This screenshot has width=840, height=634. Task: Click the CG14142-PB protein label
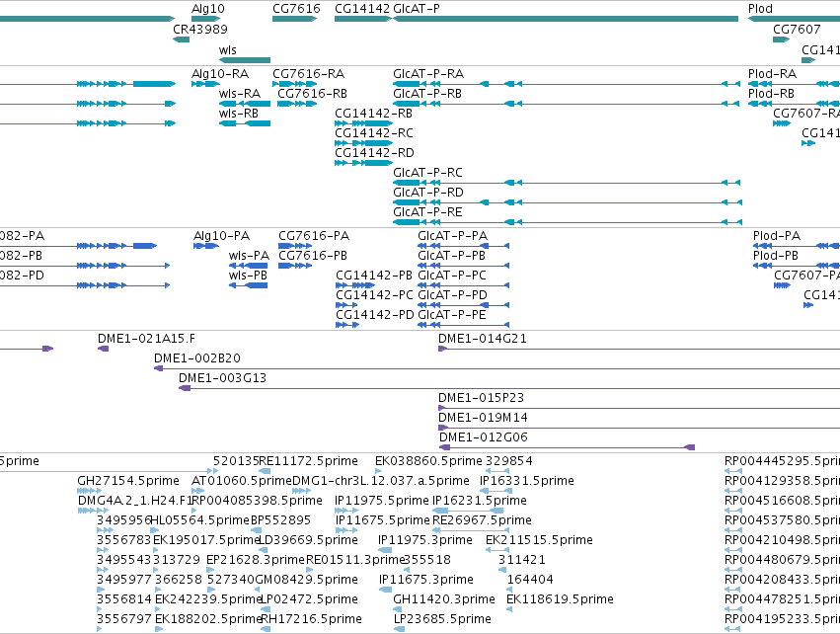[374, 276]
